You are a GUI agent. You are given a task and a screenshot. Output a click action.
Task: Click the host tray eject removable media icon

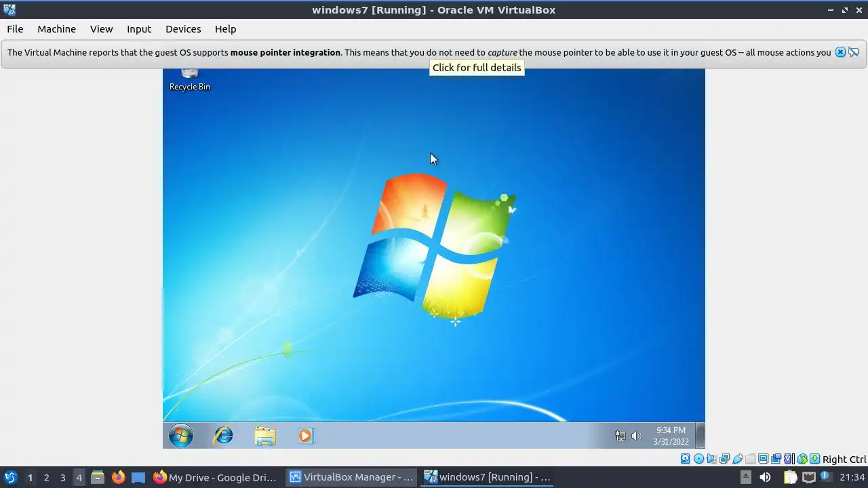point(745,477)
